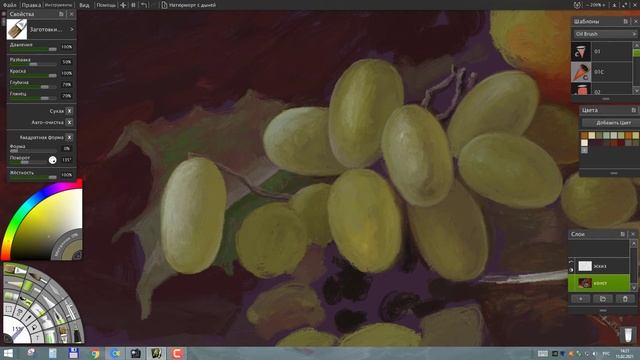Toggle fullscreen with the top-right arrows icon
The width and height of the screenshot is (640, 360).
(x=625, y=5)
